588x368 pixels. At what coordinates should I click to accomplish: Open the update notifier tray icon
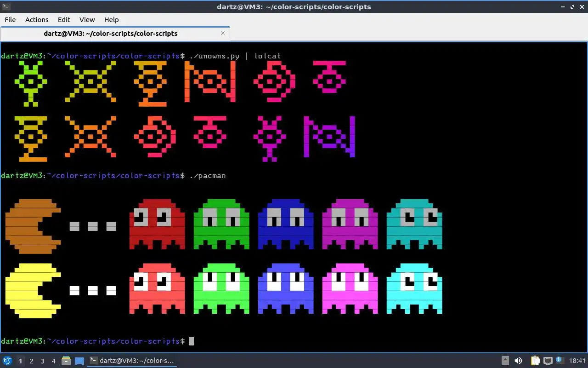coord(560,361)
